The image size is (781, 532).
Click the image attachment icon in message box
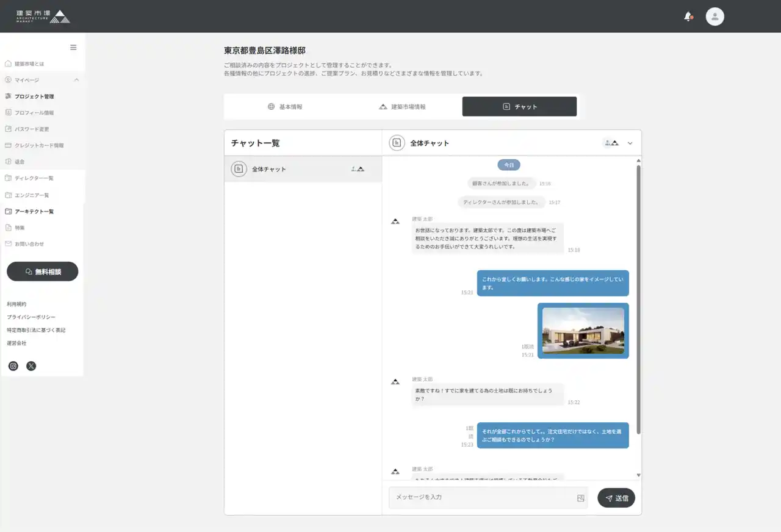580,498
